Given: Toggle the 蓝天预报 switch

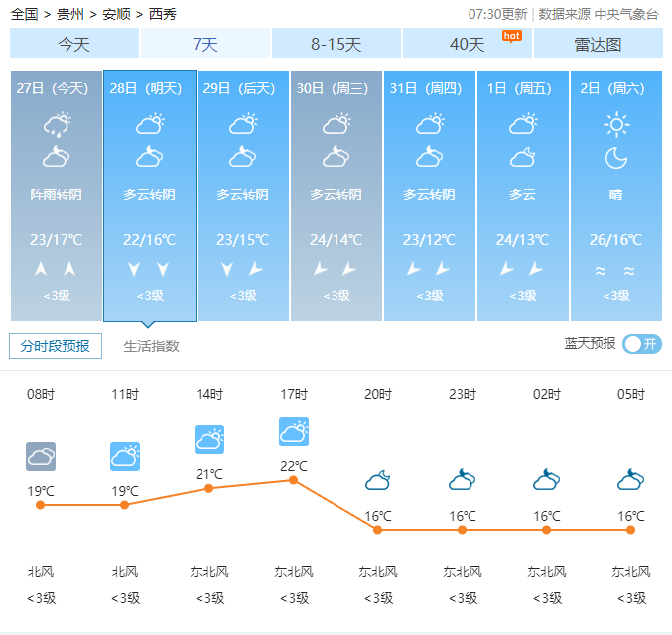Looking at the screenshot, I should coord(642,344).
